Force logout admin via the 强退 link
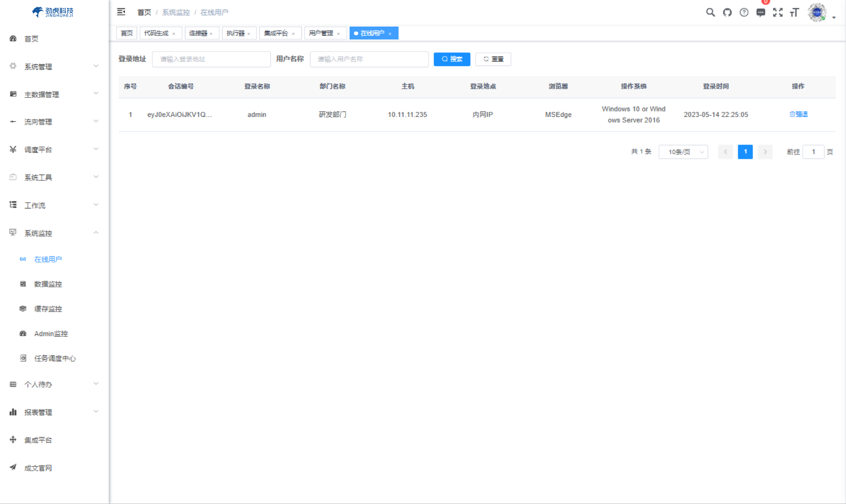The image size is (846, 504). pyautogui.click(x=799, y=114)
